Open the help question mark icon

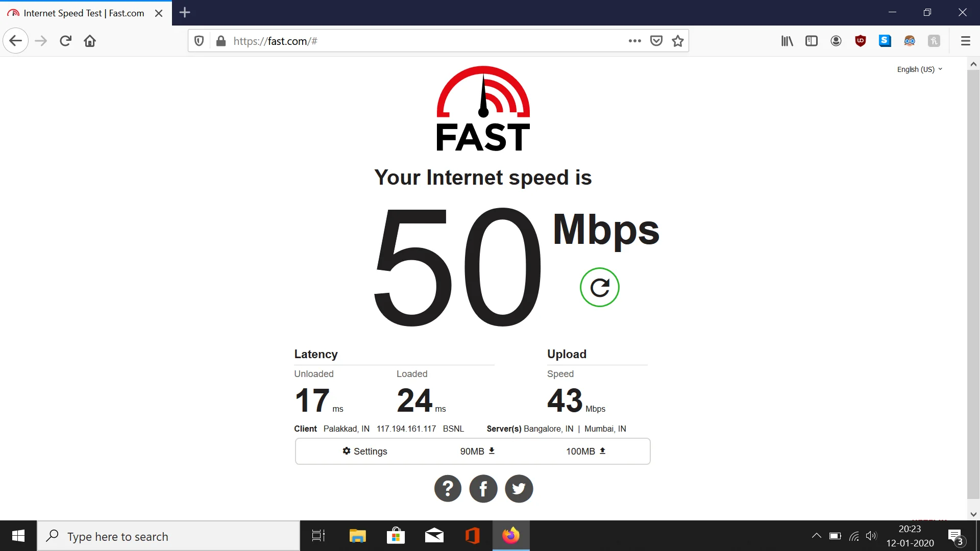click(x=448, y=489)
